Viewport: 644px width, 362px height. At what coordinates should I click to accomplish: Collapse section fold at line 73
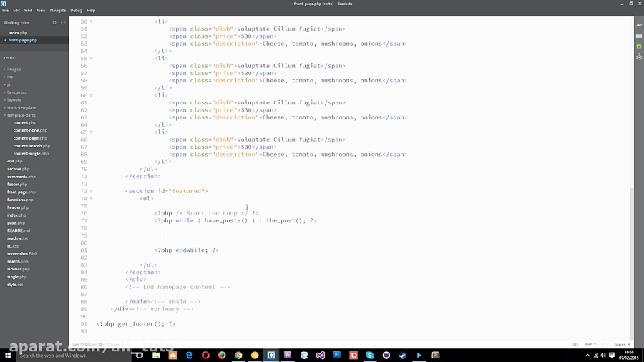pyautogui.click(x=91, y=191)
